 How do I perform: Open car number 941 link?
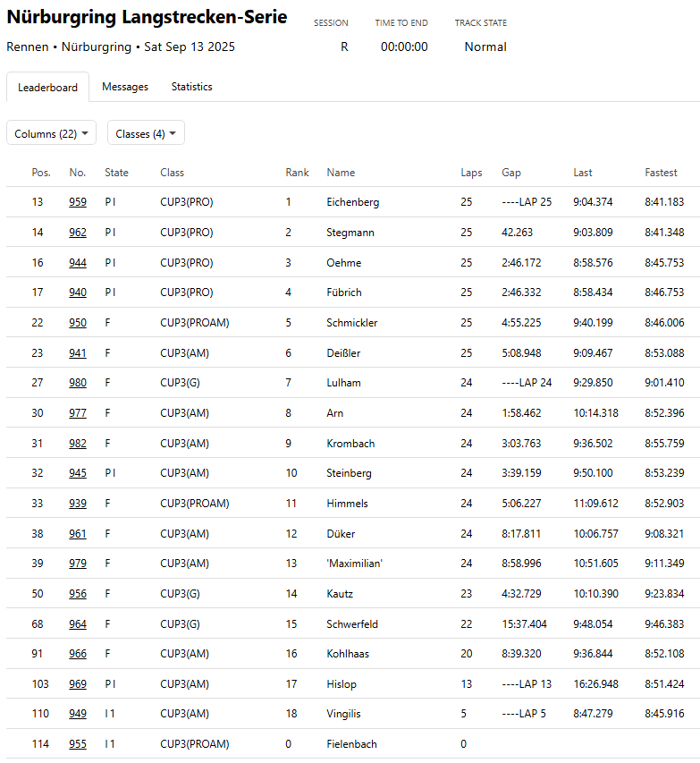(78, 352)
